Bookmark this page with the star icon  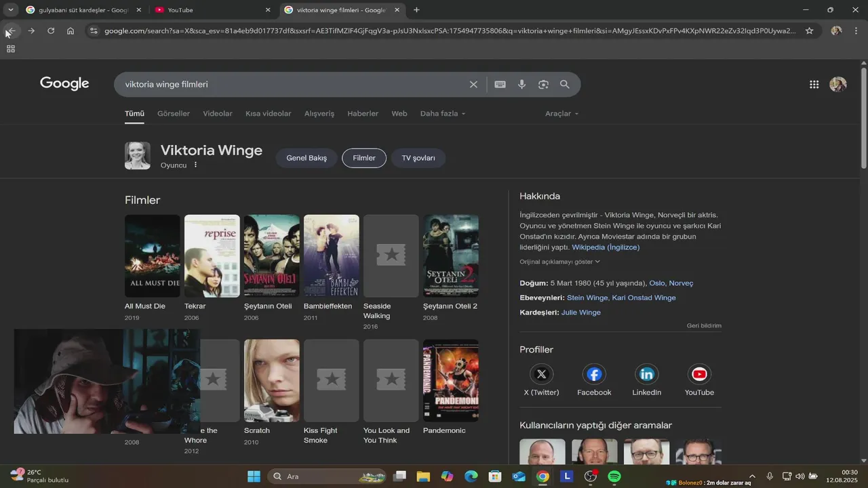tap(809, 30)
